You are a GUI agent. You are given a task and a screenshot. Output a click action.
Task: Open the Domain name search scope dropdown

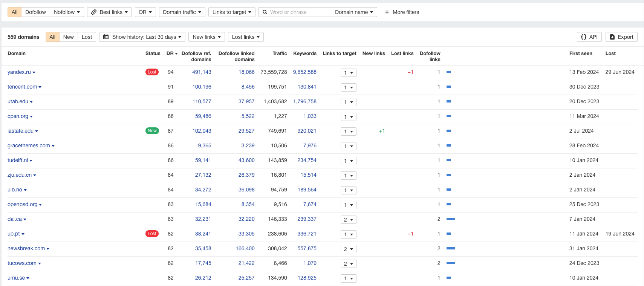click(354, 12)
